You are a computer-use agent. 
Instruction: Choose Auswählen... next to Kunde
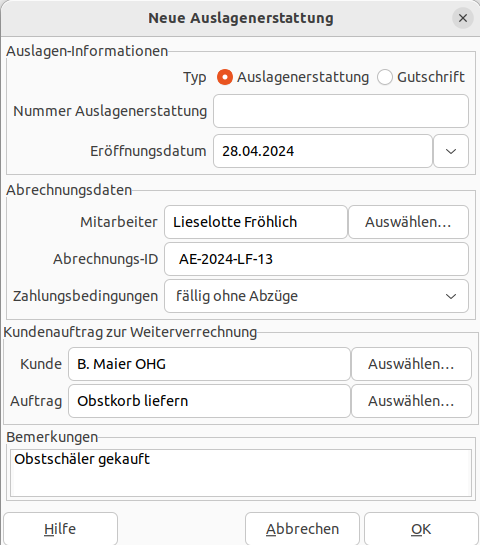click(412, 364)
